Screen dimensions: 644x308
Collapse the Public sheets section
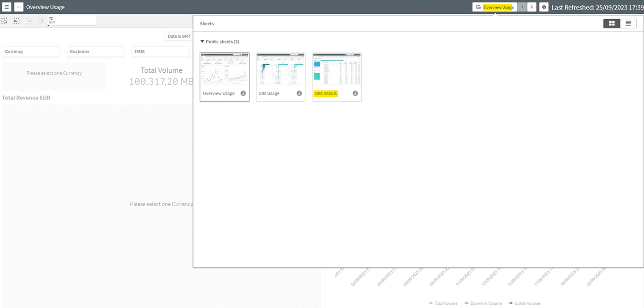(202, 42)
